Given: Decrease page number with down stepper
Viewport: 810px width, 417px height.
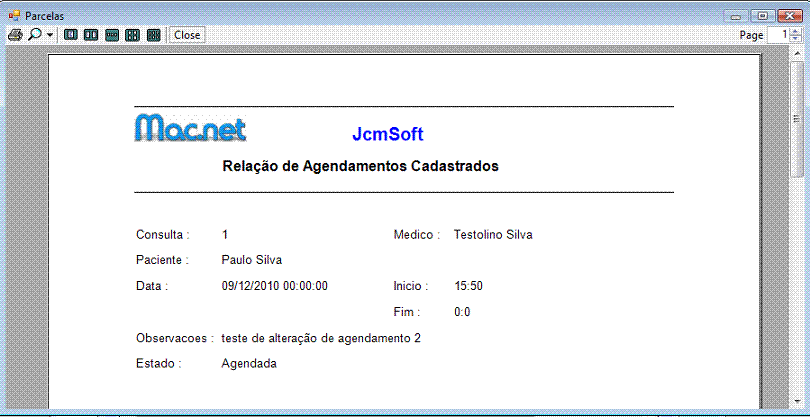Looking at the screenshot, I should [x=795, y=38].
